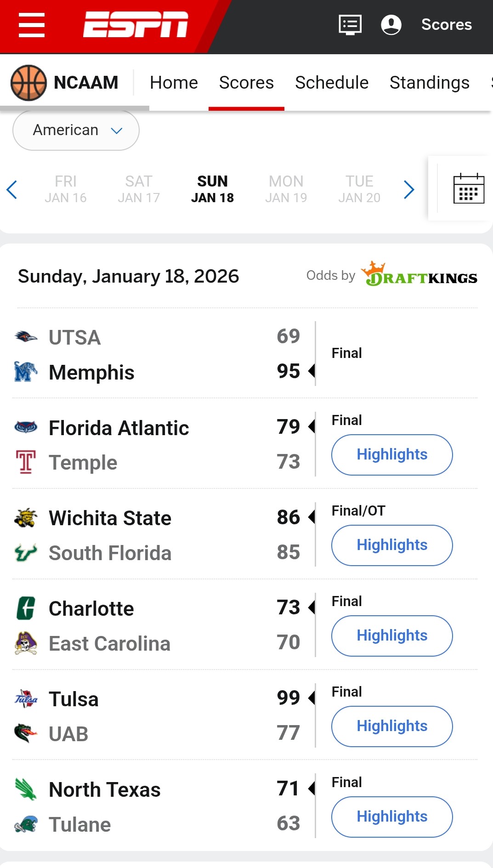Open the watch listings icon

pyautogui.click(x=350, y=25)
